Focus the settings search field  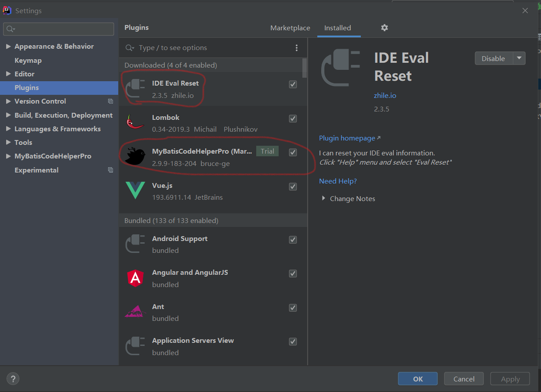pos(58,29)
